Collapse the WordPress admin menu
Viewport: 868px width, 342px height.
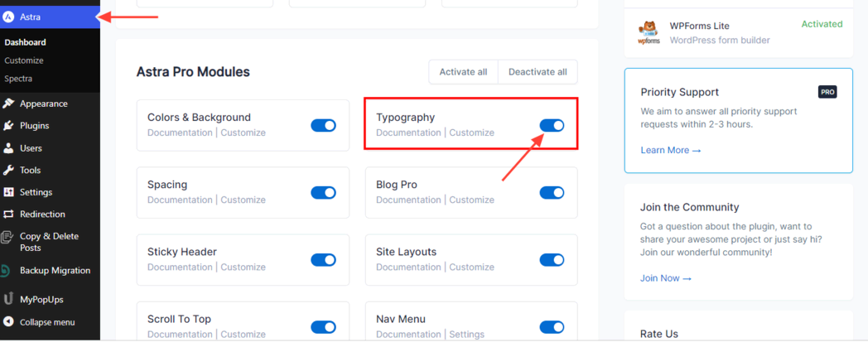[47, 322]
